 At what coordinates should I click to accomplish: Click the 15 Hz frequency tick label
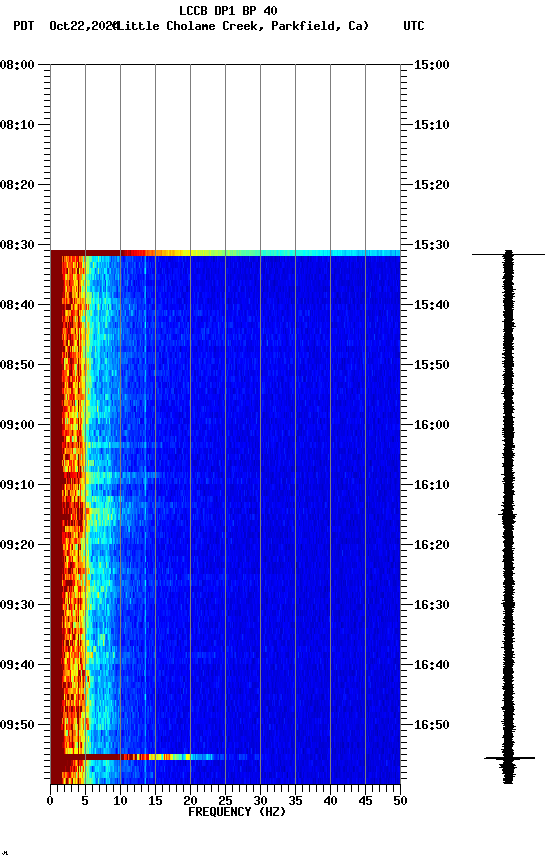155,801
